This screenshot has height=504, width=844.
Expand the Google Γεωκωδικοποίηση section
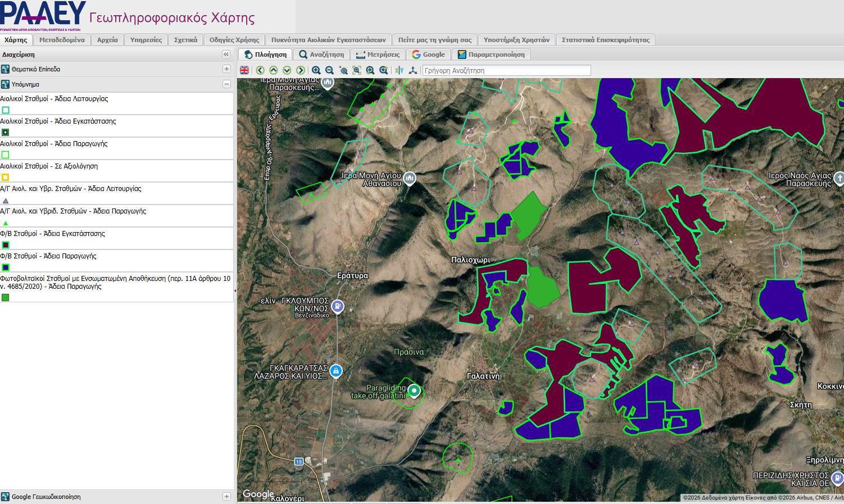pyautogui.click(x=226, y=497)
